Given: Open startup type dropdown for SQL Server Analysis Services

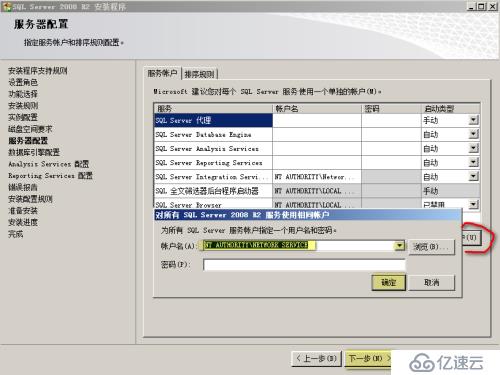Looking at the screenshot, I should pos(473,148).
